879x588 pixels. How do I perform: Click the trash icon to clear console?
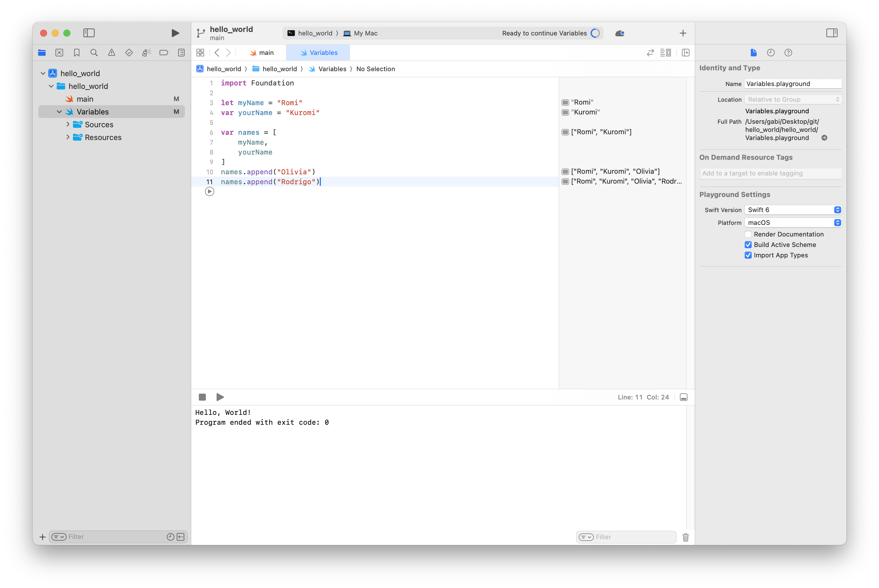(685, 537)
